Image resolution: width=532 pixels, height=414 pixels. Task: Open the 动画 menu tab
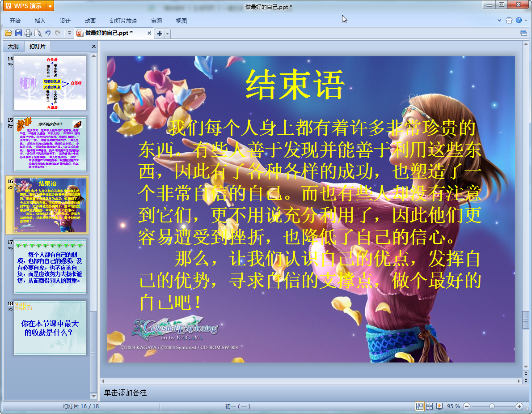click(x=90, y=21)
